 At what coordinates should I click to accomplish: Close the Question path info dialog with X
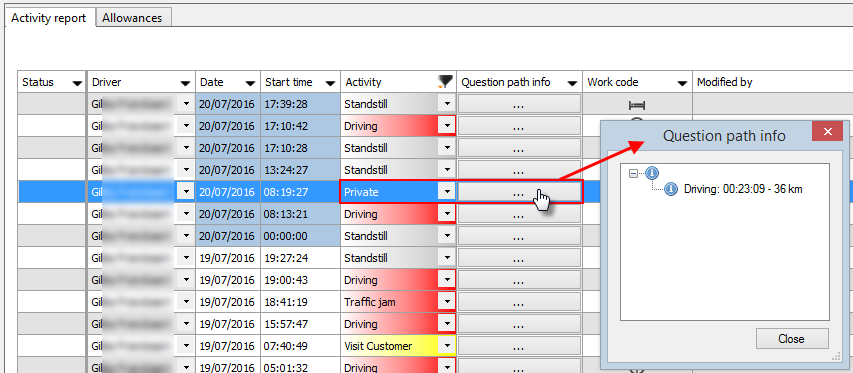827,132
